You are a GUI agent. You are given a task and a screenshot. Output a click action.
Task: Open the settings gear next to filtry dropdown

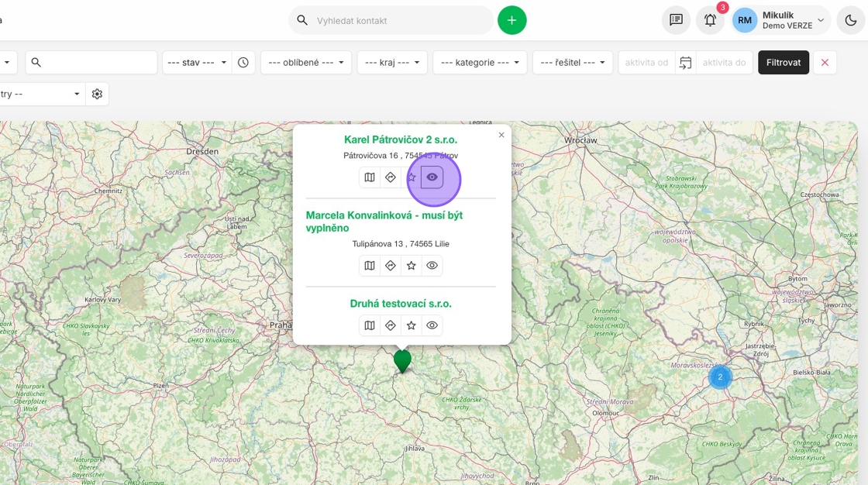[x=98, y=94]
